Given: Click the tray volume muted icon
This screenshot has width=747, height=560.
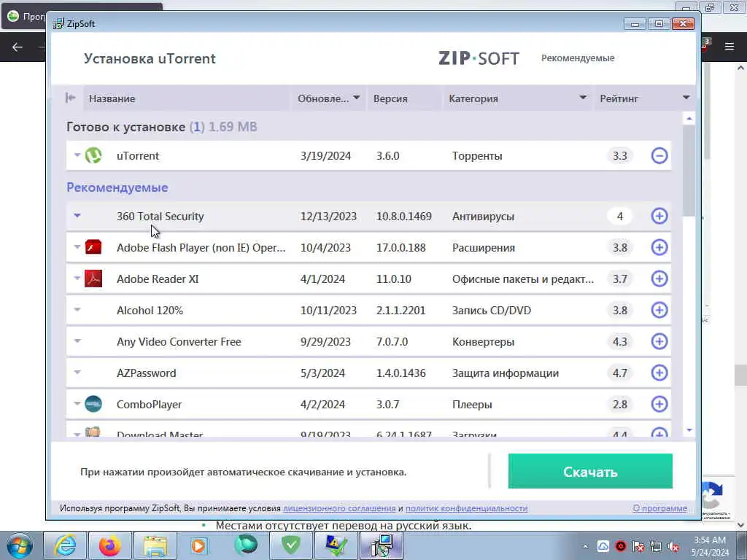Looking at the screenshot, I should (673, 547).
